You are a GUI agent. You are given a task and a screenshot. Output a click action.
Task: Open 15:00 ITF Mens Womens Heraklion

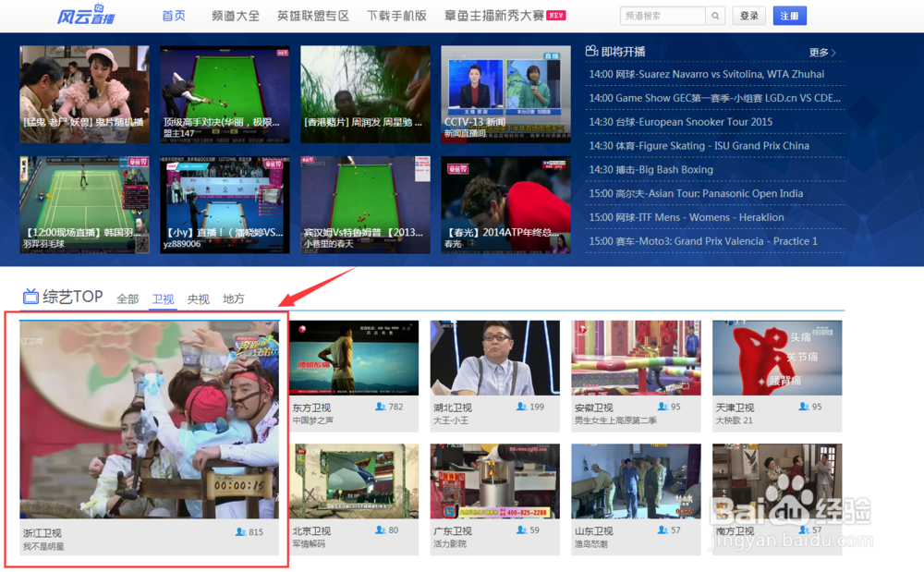(687, 217)
